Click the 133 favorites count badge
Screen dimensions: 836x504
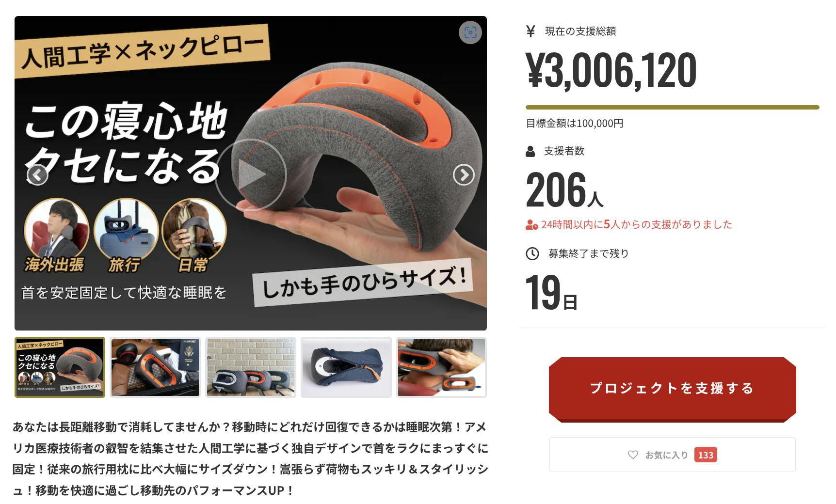tap(706, 455)
